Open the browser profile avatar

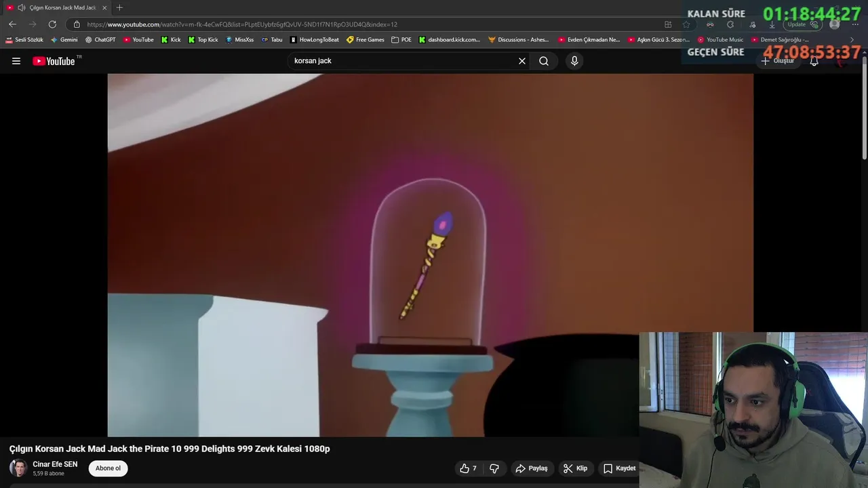point(834,24)
